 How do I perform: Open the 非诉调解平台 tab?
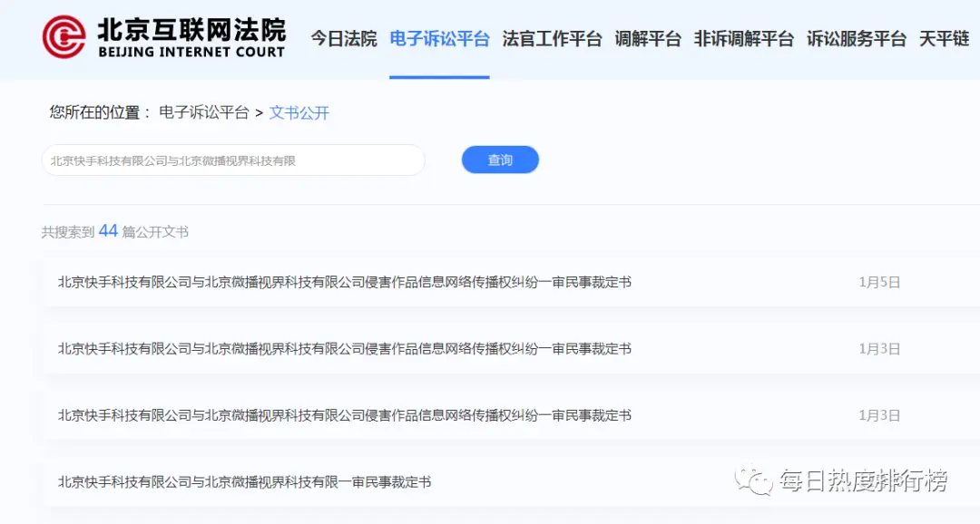pyautogui.click(x=744, y=39)
